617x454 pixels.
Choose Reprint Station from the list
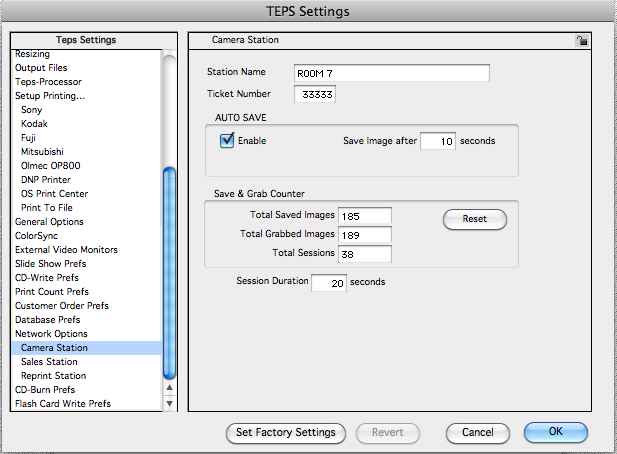tap(54, 376)
